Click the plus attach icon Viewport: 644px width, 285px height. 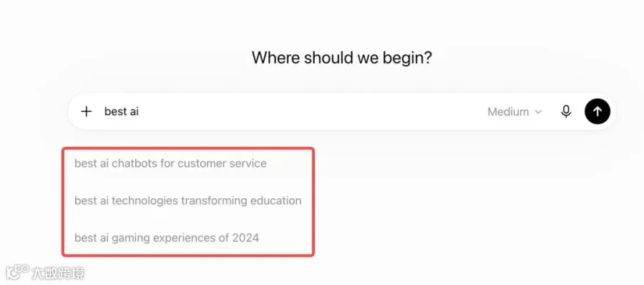(87, 112)
